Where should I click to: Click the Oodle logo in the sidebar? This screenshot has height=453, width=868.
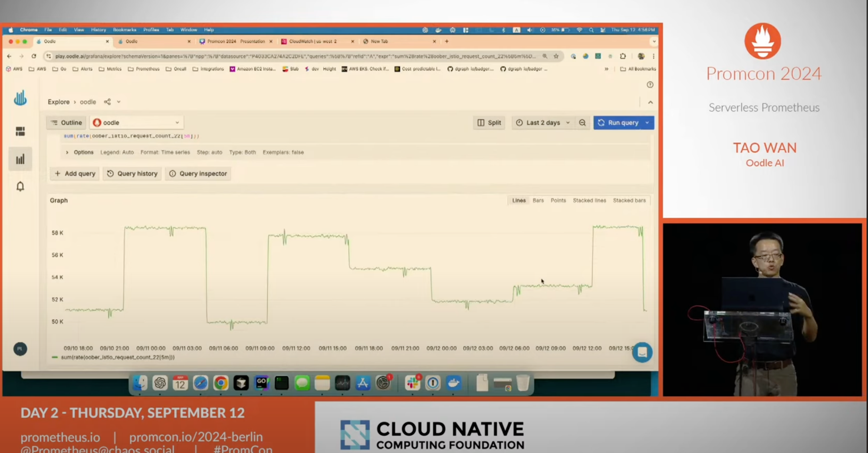[x=20, y=98]
